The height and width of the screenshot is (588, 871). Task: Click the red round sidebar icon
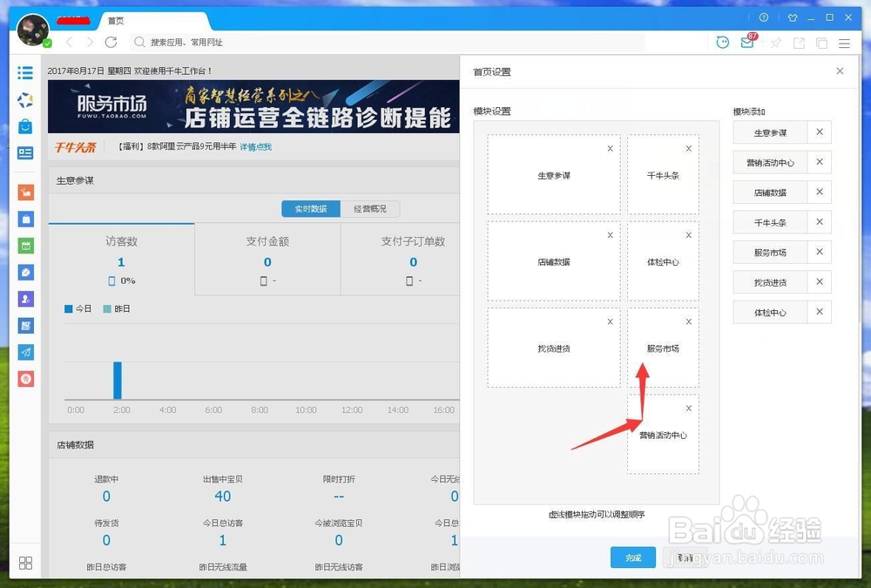pos(25,379)
